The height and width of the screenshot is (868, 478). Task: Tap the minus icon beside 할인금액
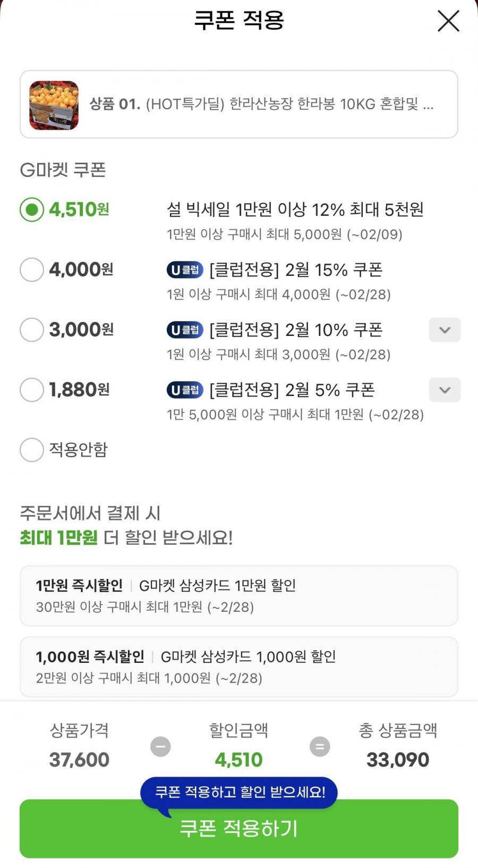tap(160, 746)
